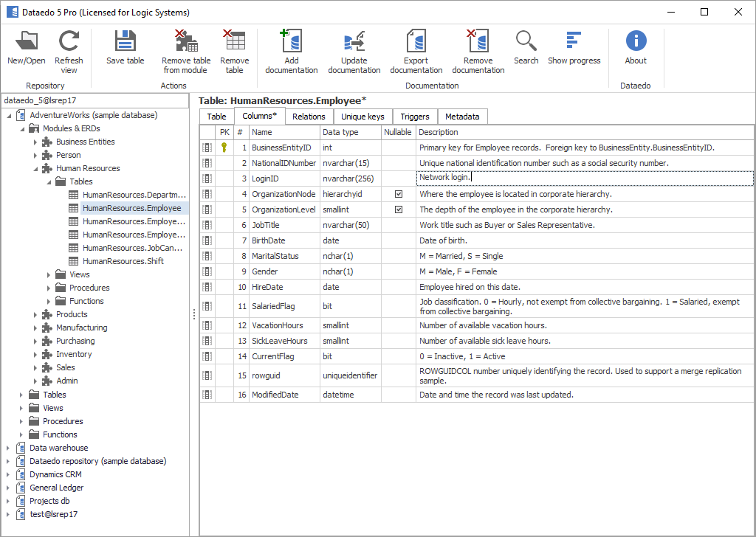This screenshot has width=756, height=537.
Task: Click the Name column header
Action: tap(284, 132)
